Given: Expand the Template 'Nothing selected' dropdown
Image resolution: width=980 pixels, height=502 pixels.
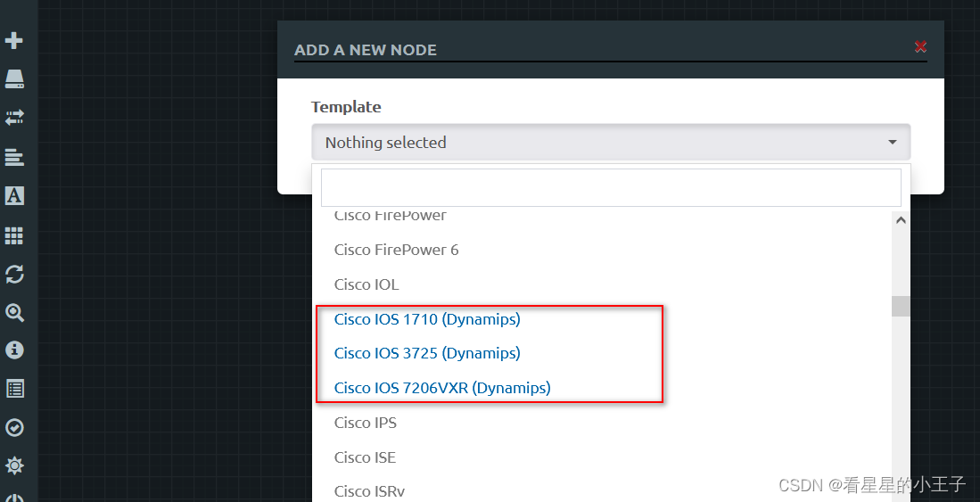Looking at the screenshot, I should pos(611,142).
